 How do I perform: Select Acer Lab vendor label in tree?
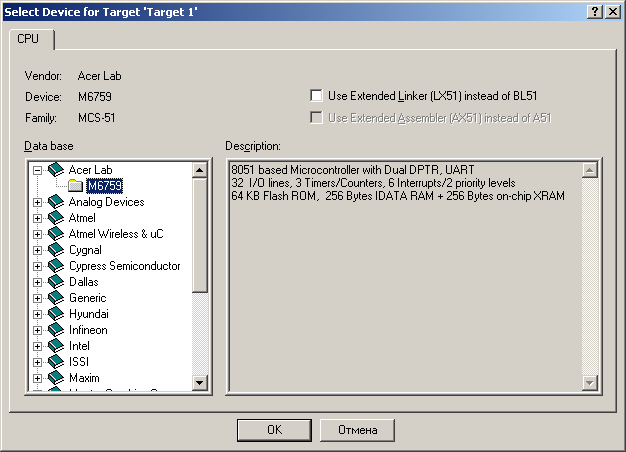(x=91, y=170)
